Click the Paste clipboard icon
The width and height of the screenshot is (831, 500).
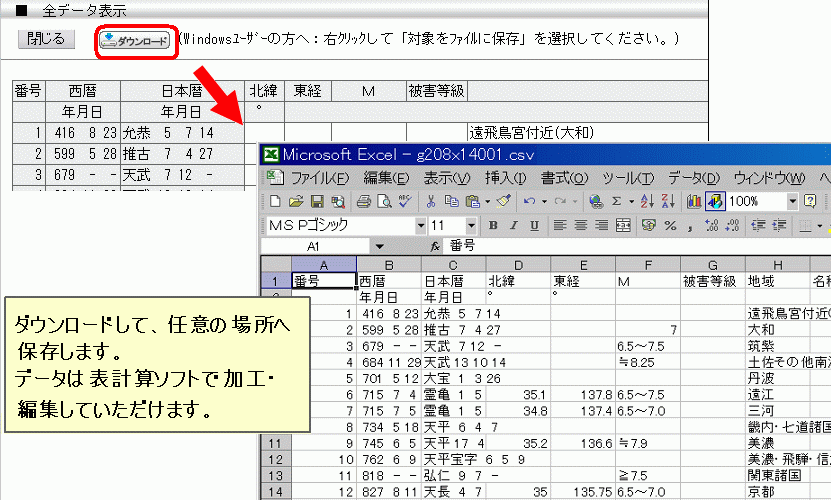[473, 201]
